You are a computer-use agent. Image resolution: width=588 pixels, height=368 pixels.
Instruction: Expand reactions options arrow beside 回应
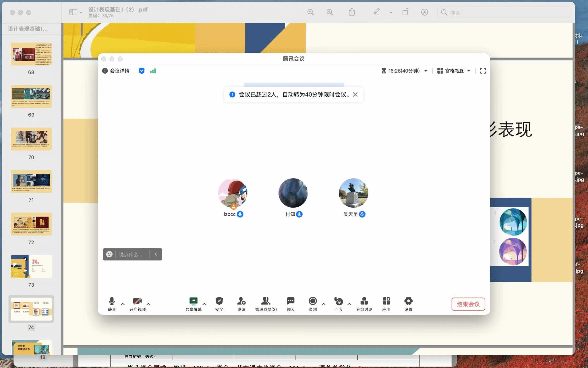[349, 304]
